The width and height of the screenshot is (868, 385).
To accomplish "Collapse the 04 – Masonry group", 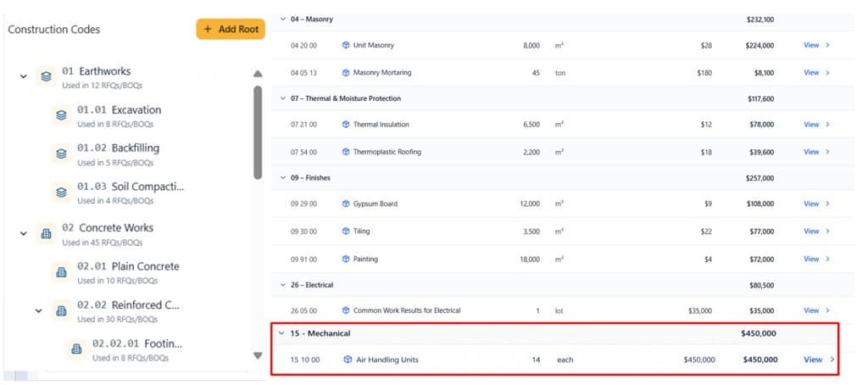I will tap(283, 20).
